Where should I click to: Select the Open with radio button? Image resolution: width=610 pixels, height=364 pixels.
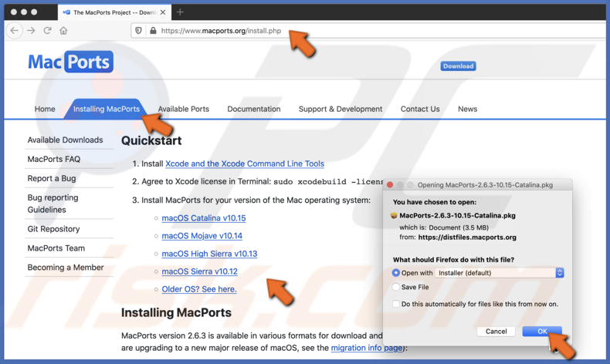point(396,273)
